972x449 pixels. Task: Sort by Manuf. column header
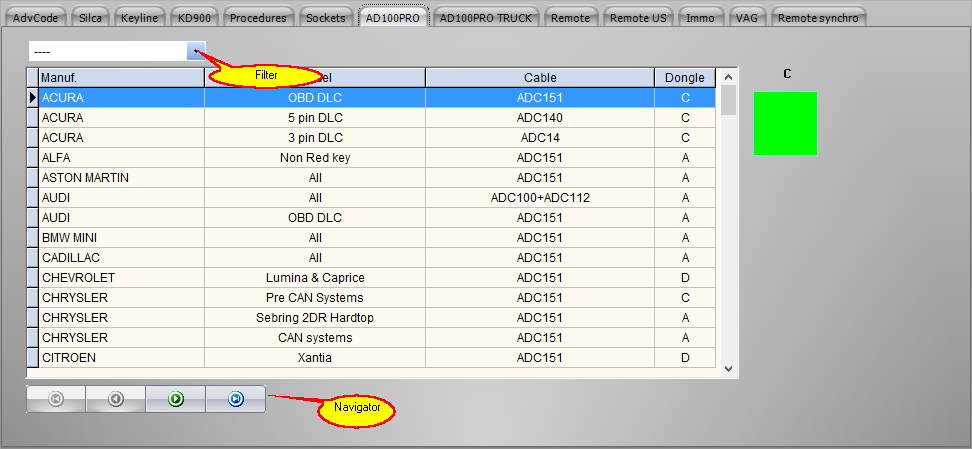tap(120, 78)
